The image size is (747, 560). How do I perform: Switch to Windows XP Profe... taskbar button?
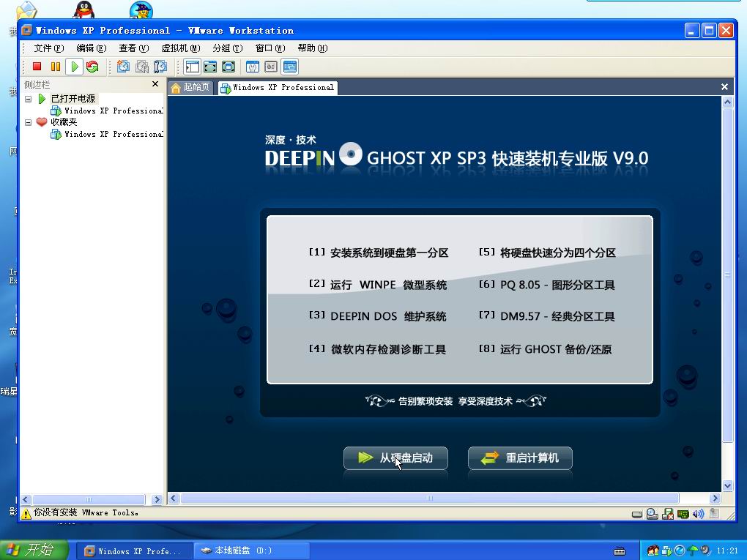[134, 551]
